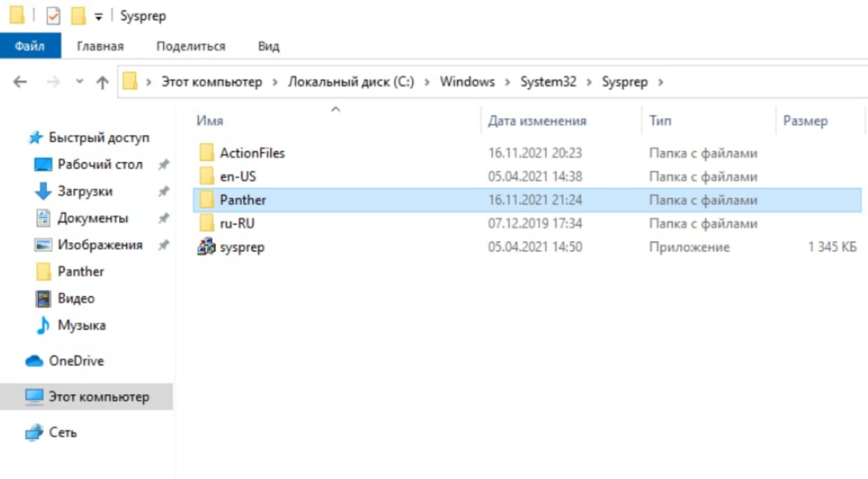Open the recent locations dropdown arrow
Screen dimensions: 868x479
79,82
